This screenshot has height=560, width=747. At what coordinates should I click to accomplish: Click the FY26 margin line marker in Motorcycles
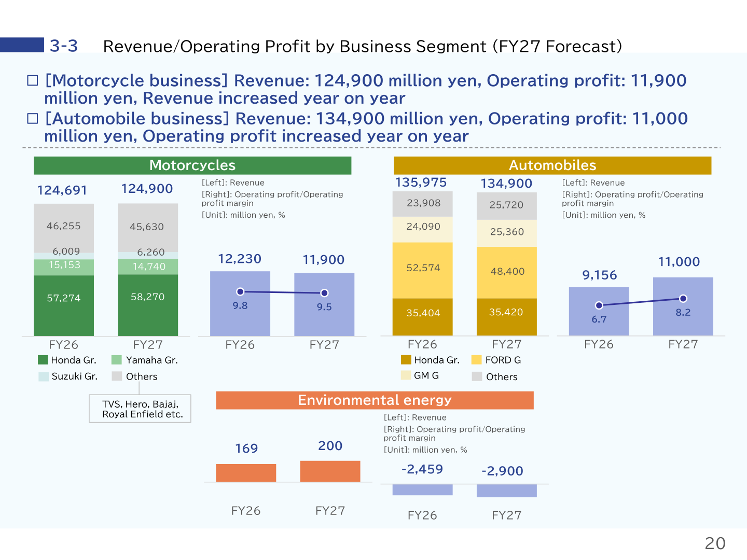[240, 292]
